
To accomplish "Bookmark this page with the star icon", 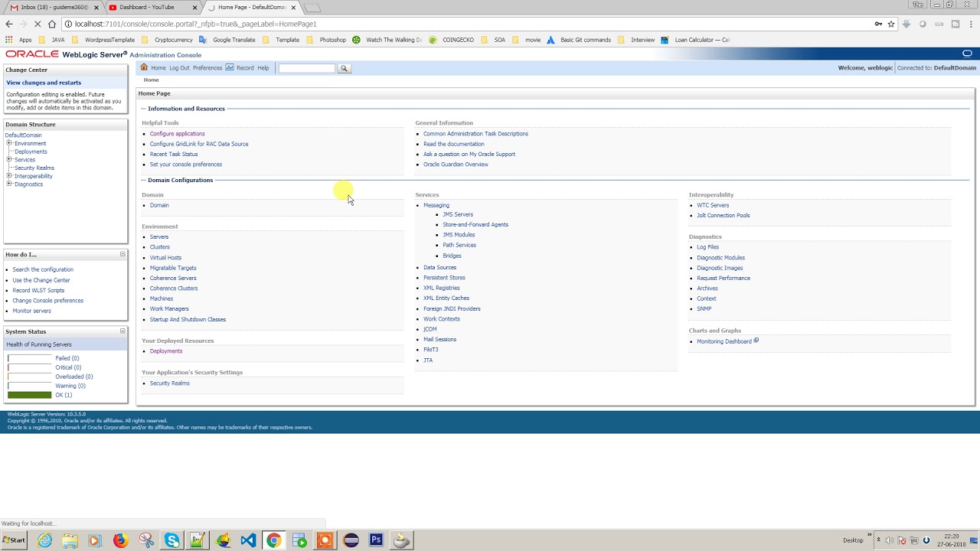I will pyautogui.click(x=891, y=24).
